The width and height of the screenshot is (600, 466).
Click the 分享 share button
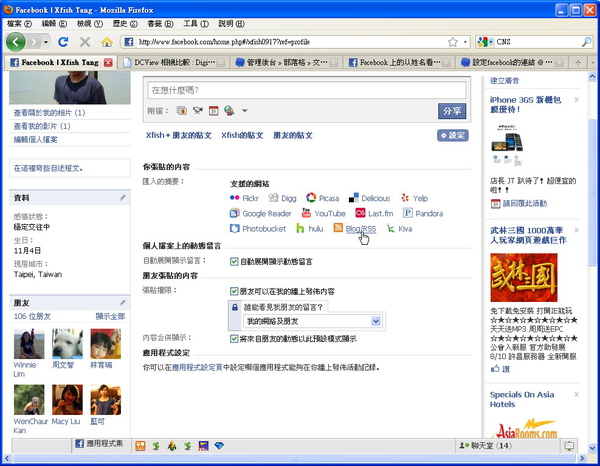(x=452, y=111)
